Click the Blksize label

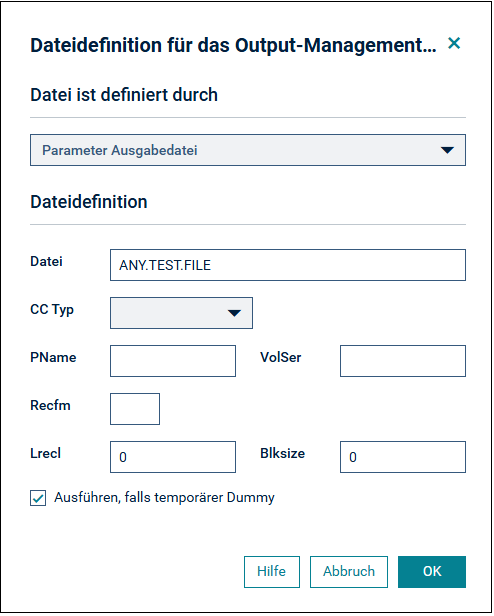point(283,453)
